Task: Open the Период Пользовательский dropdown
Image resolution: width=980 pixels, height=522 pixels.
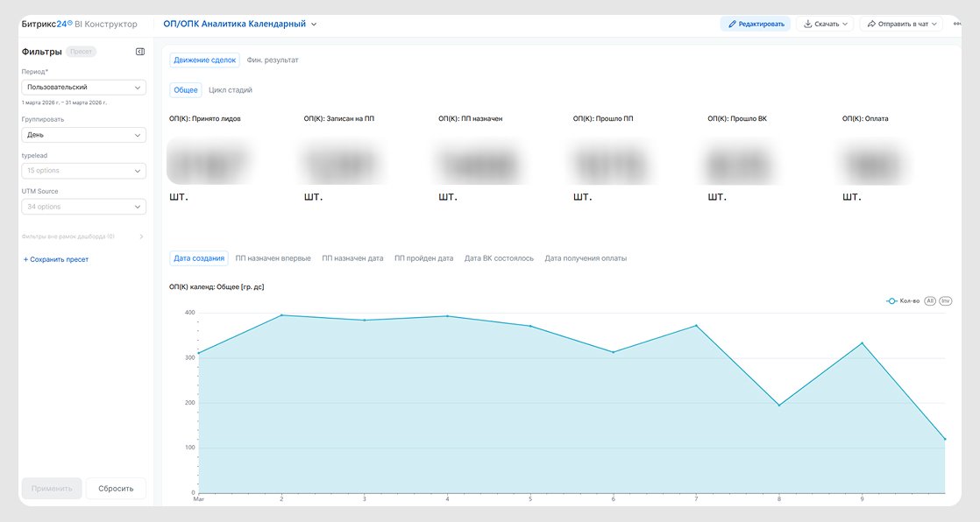Action: pos(84,88)
